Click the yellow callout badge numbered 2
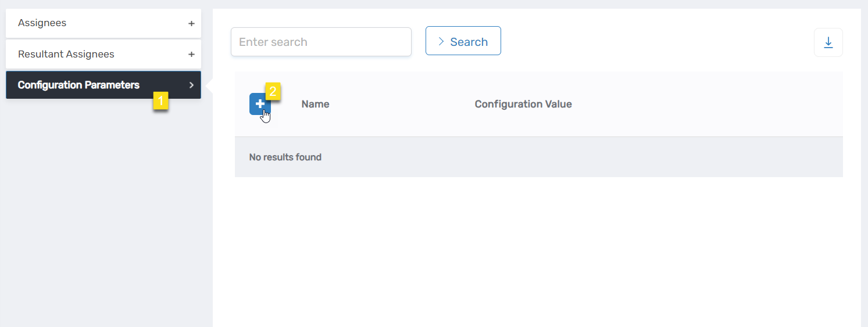 (x=273, y=91)
